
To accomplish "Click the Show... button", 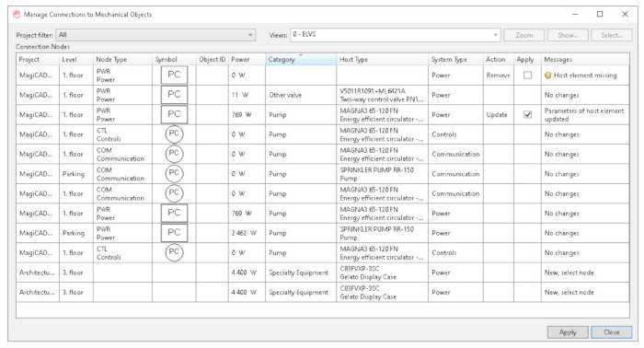I will tap(568, 35).
